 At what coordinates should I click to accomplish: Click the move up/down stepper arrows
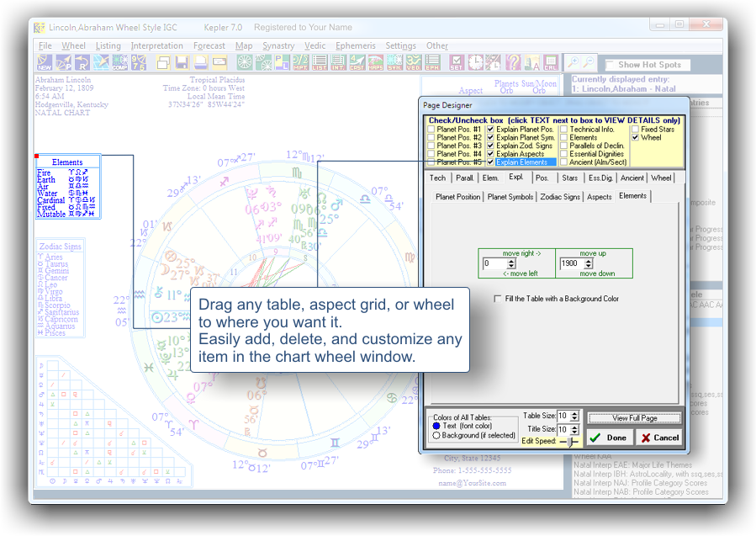pyautogui.click(x=588, y=263)
